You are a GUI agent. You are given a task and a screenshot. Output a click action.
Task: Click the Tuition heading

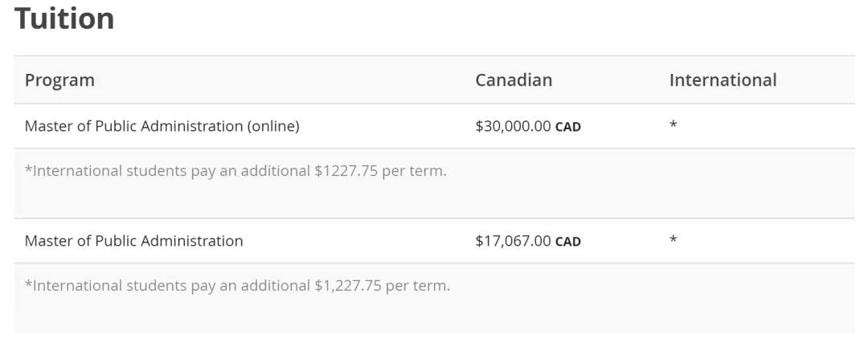click(x=64, y=19)
